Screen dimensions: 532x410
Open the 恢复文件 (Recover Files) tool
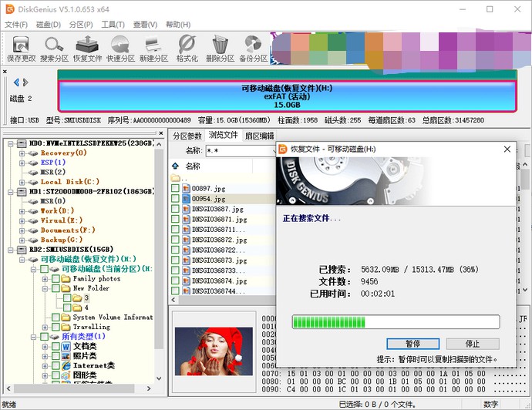(87, 48)
